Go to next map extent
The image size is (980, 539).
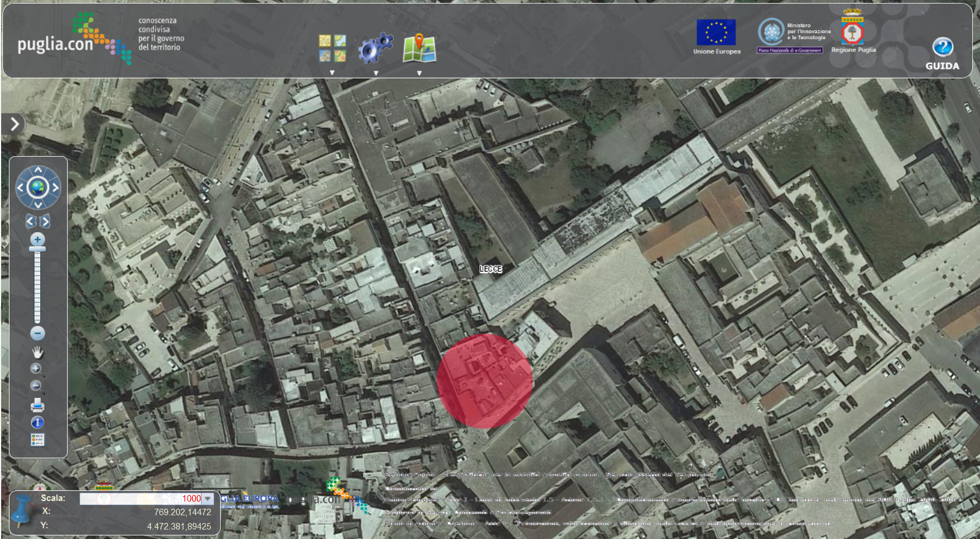pos(45,221)
